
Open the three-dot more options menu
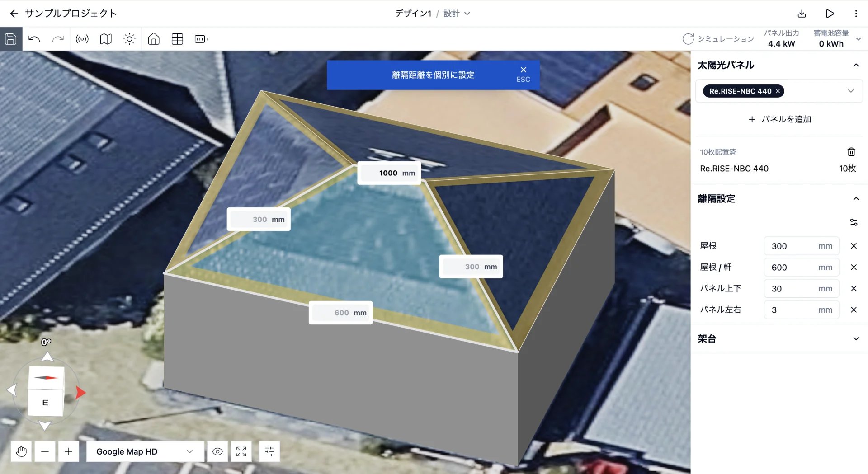coord(856,14)
